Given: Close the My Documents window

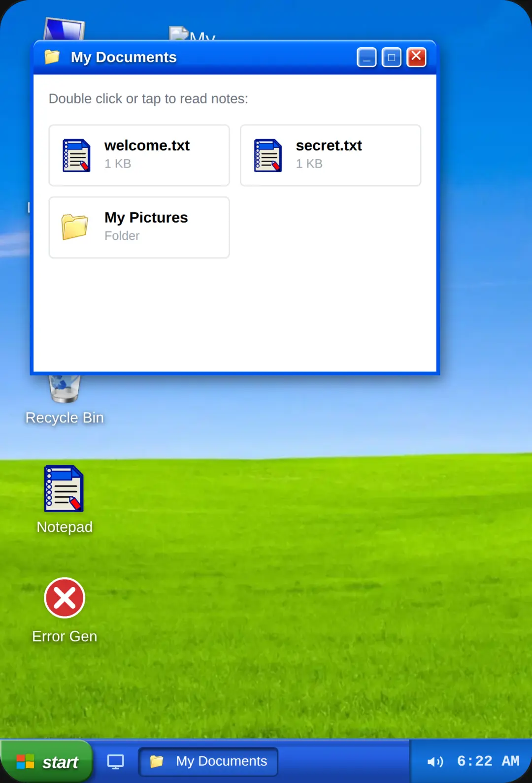Looking at the screenshot, I should (x=416, y=58).
